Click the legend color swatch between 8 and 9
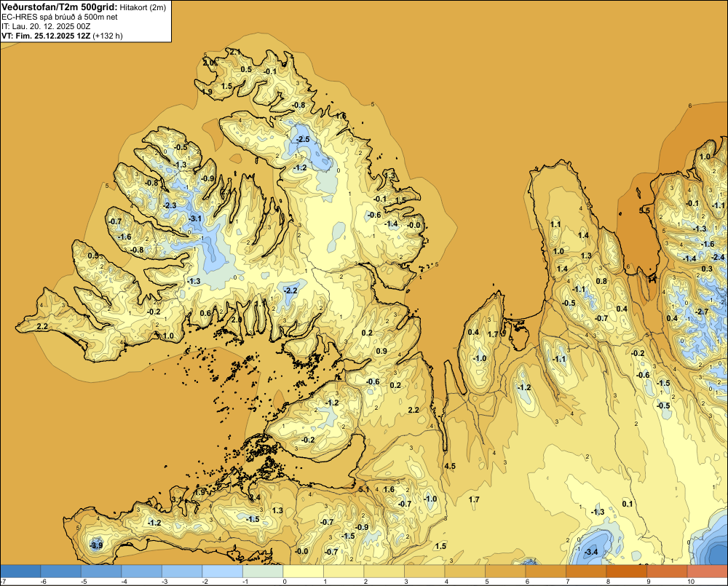728x586 pixels. pyautogui.click(x=626, y=571)
